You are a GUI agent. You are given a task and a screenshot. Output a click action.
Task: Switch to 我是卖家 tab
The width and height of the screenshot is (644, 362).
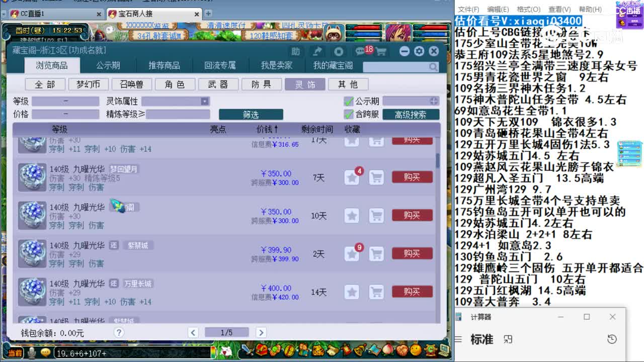pyautogui.click(x=276, y=66)
